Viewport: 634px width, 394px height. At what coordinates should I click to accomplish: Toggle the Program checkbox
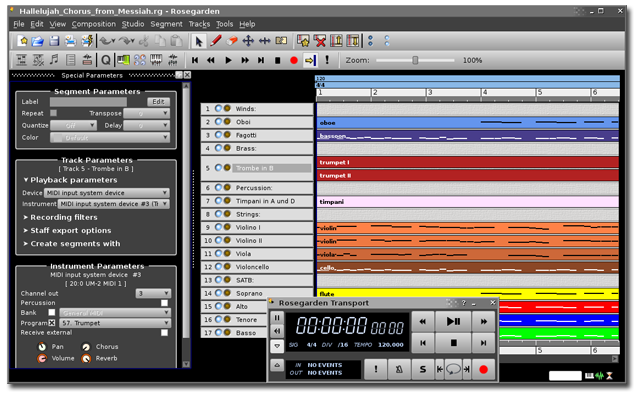(52, 323)
